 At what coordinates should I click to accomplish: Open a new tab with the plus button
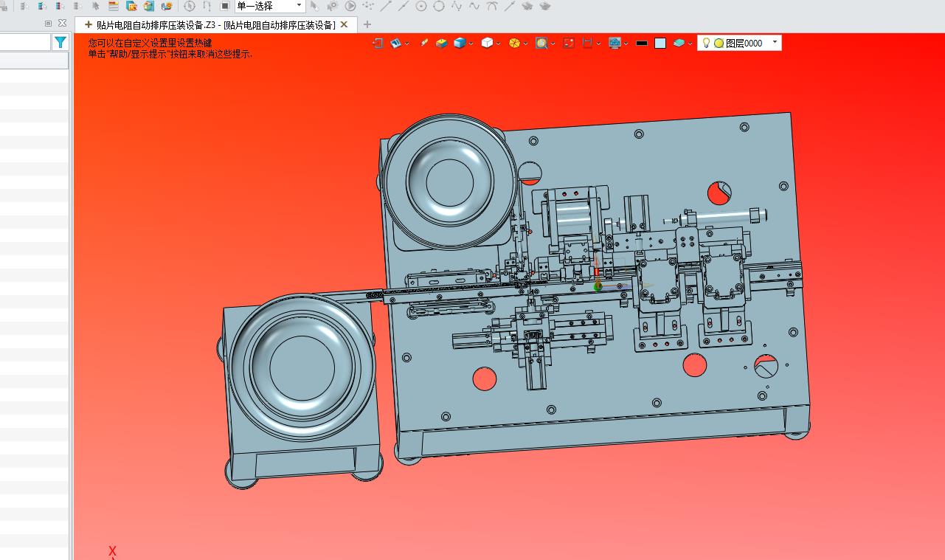[367, 24]
